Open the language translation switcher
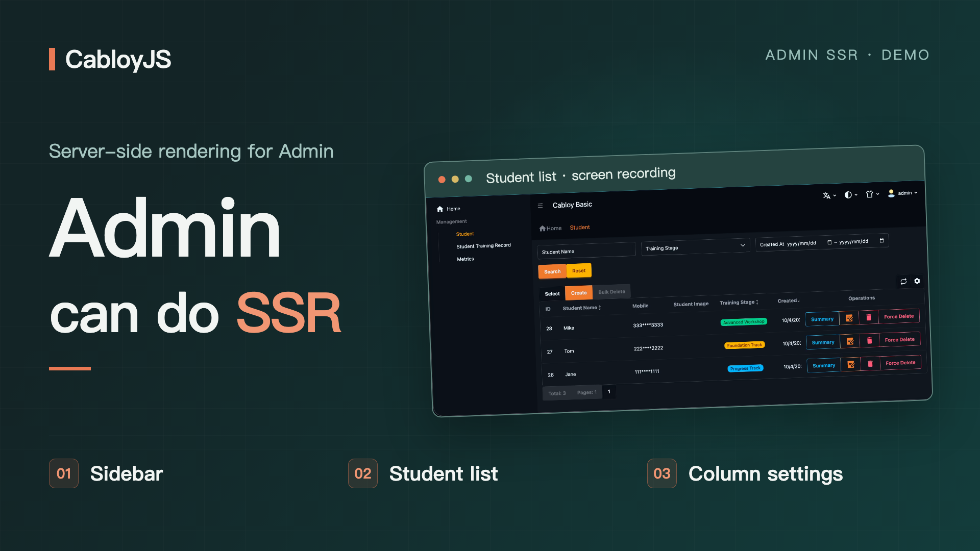The image size is (980, 551). coord(829,195)
